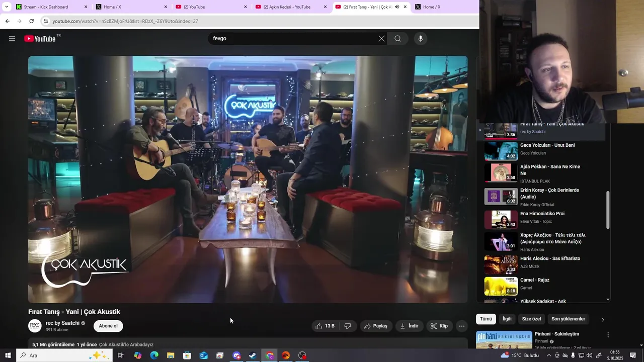This screenshot has height=362, width=644.
Task: Open the volume control in system tray
Action: click(589, 355)
